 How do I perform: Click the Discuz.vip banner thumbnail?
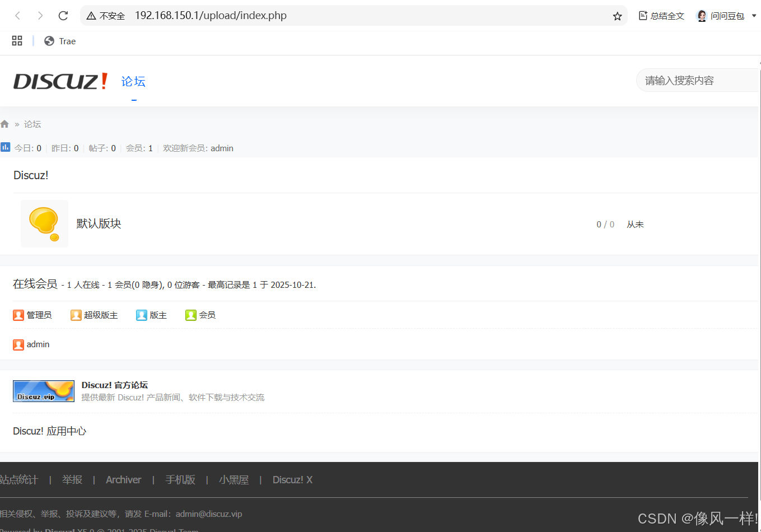point(44,391)
